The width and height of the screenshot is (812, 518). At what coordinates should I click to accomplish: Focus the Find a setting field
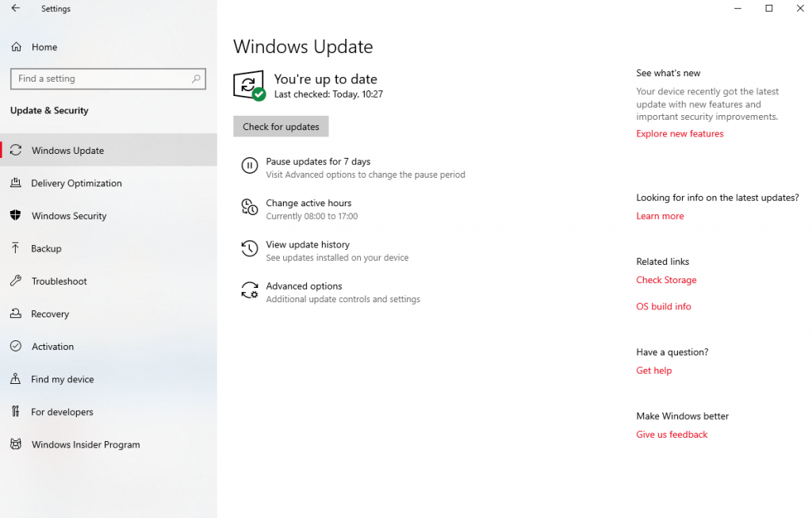pos(108,79)
